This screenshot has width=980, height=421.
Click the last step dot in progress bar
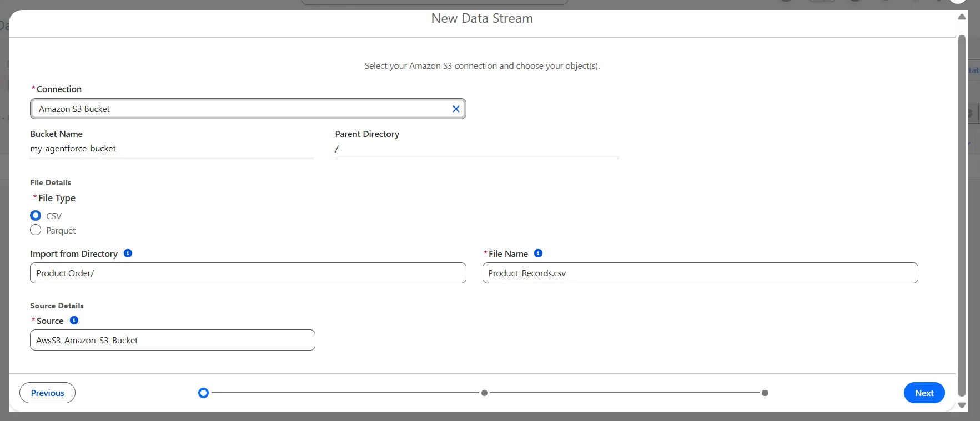click(765, 393)
